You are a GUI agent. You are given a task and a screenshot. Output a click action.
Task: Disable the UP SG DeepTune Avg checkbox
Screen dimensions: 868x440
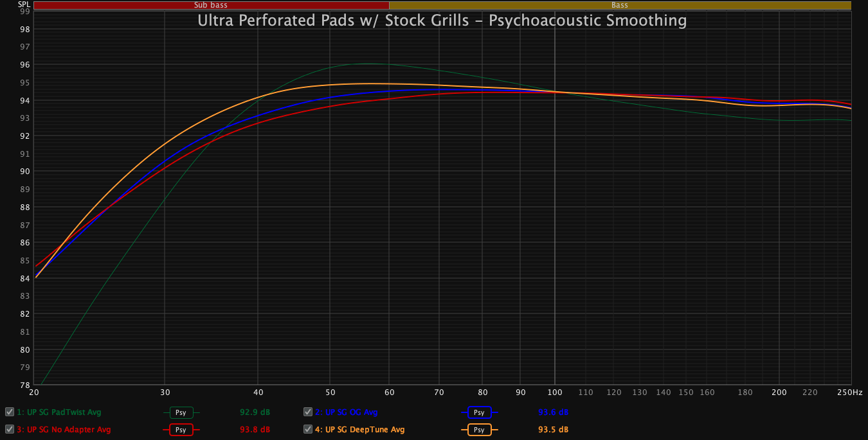coord(308,429)
